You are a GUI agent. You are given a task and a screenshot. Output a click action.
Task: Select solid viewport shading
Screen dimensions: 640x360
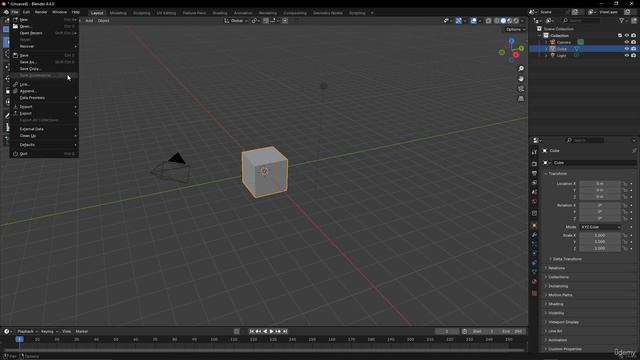coord(503,21)
